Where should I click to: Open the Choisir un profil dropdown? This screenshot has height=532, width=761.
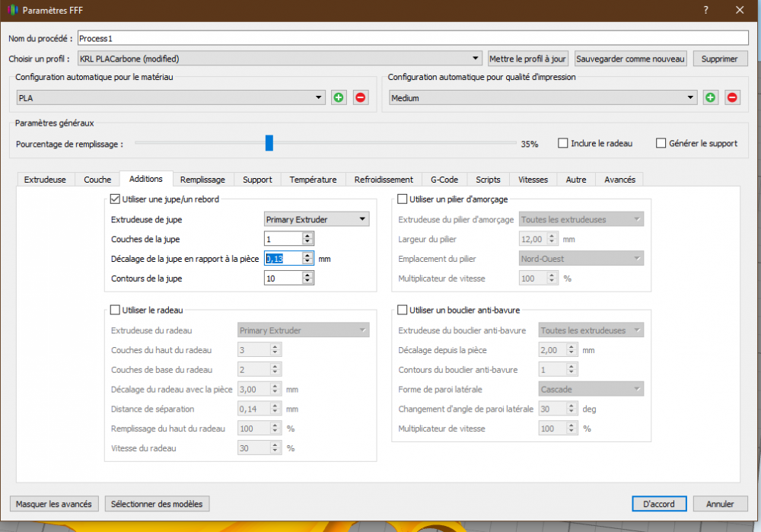point(280,59)
